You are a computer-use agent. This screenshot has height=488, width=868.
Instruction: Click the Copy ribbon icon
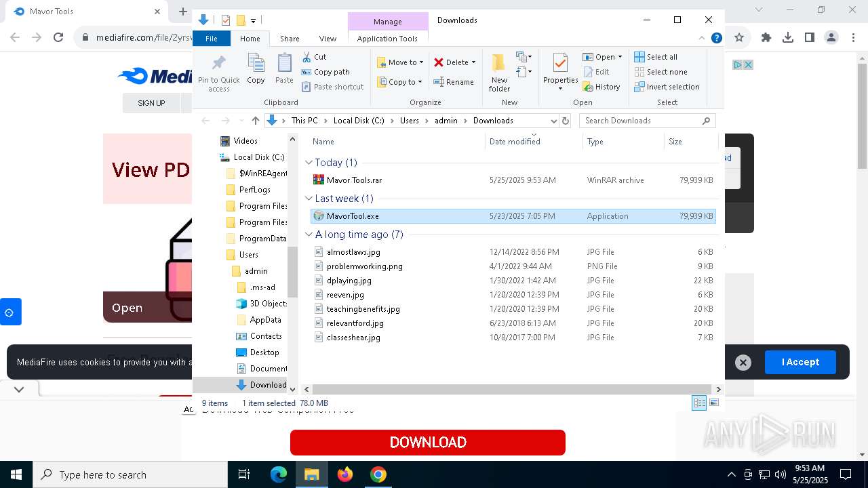pos(256,69)
